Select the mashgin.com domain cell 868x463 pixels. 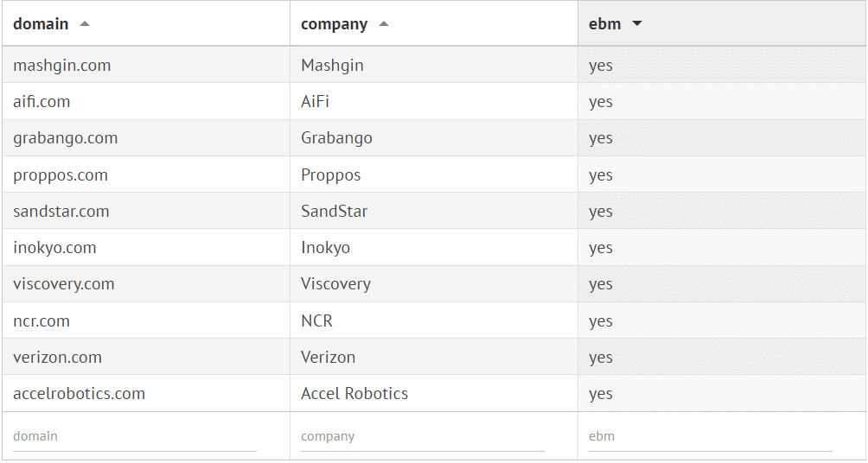(62, 66)
